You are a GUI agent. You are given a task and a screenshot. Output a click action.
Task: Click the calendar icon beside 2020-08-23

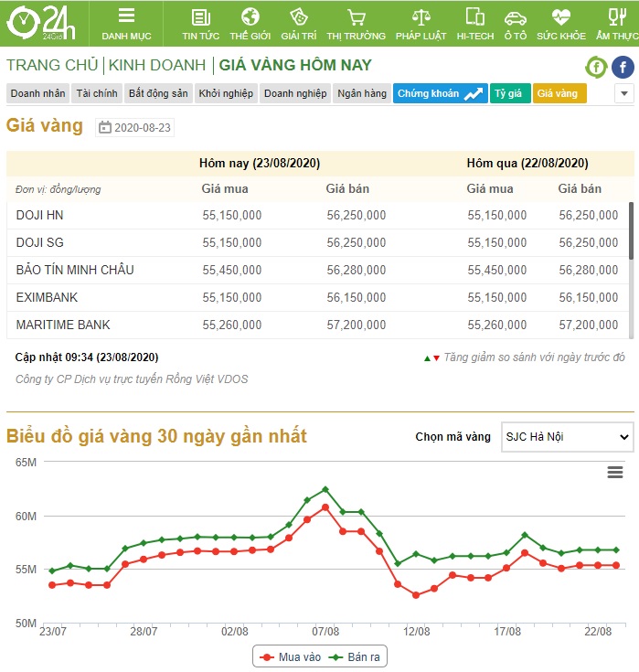point(104,127)
